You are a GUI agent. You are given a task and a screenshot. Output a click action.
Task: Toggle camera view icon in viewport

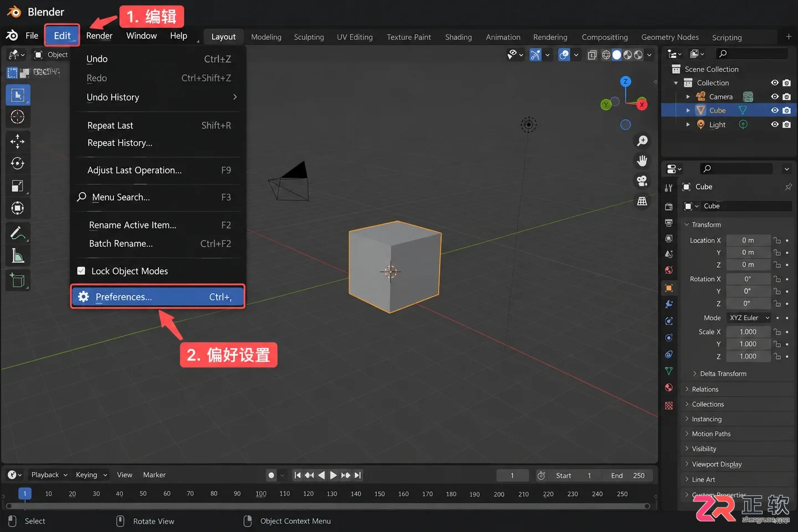[x=642, y=181]
